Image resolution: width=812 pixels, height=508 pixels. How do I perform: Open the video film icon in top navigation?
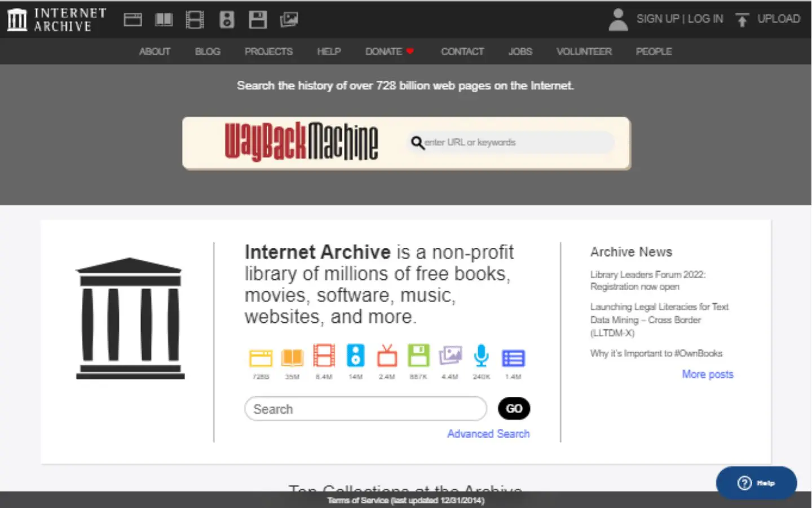pos(195,20)
